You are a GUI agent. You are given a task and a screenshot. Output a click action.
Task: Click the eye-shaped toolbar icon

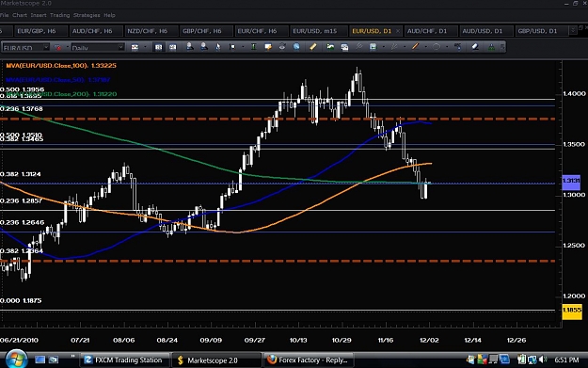282,47
